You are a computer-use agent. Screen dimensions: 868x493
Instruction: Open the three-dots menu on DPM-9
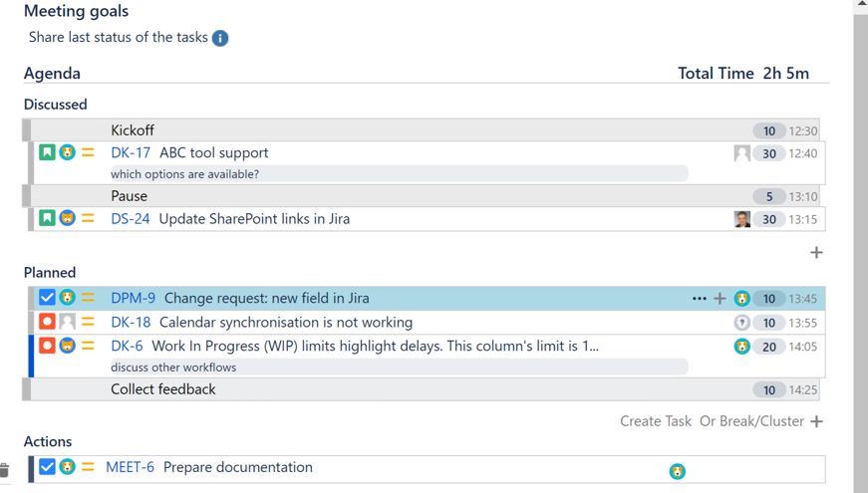(x=699, y=298)
